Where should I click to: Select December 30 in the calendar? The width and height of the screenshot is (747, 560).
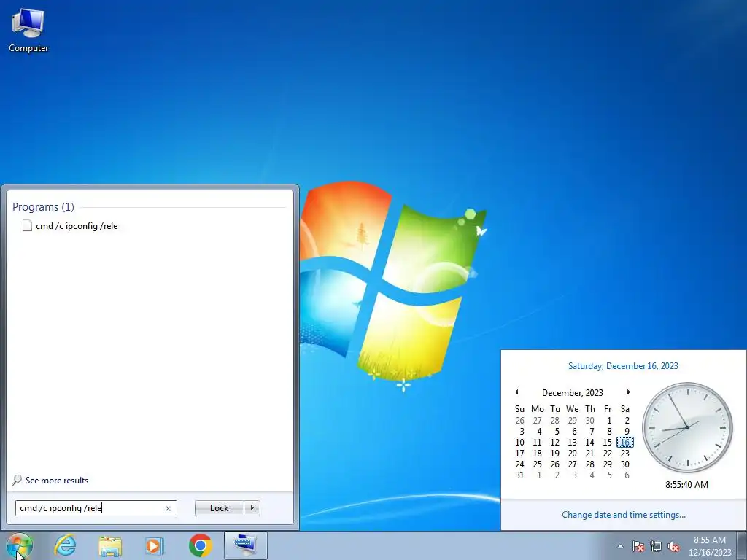625,464
